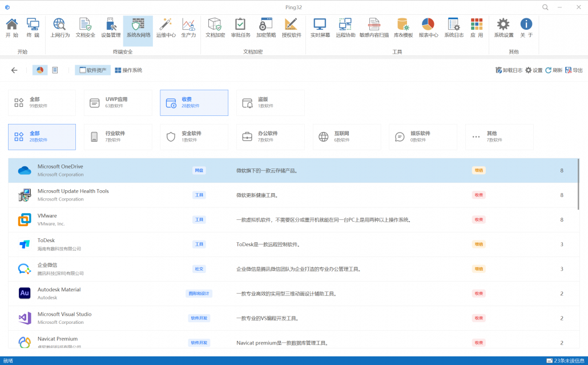Select the 操作系统 tab
The height and width of the screenshot is (365, 588).
click(x=128, y=70)
